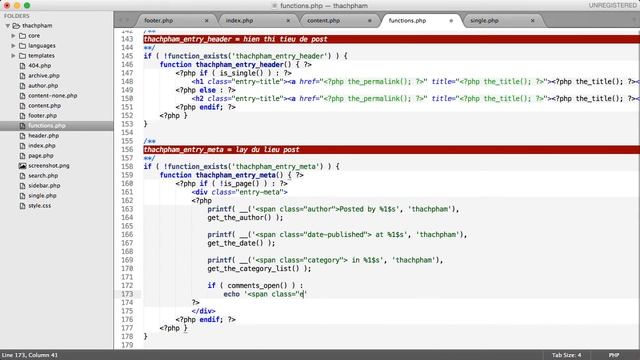The width and height of the screenshot is (640, 360).
Task: Open sidebar.php file
Action: click(44, 186)
